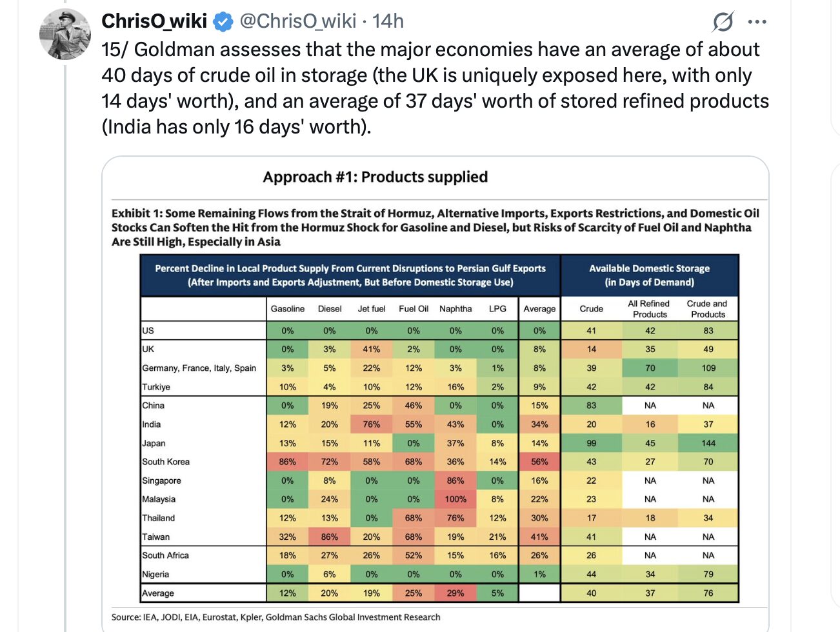Click the orange UK Crude 14 cell
Screen dimensions: 840x632
(591, 349)
